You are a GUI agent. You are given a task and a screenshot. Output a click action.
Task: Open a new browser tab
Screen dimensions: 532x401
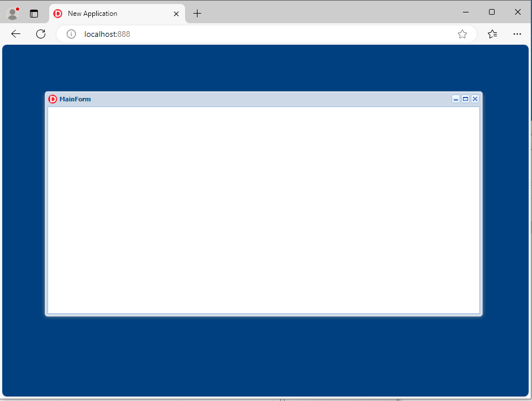(x=197, y=14)
